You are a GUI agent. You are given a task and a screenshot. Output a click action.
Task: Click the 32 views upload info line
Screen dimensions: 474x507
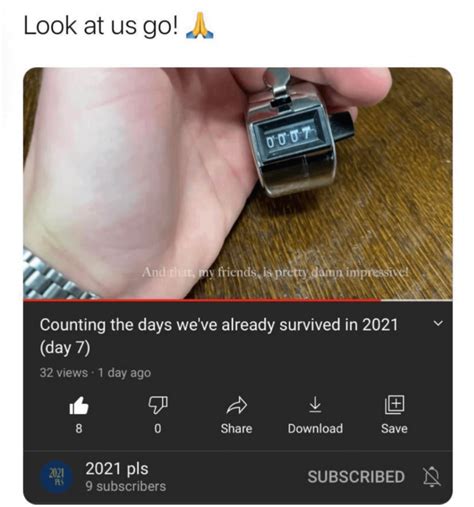(x=95, y=373)
